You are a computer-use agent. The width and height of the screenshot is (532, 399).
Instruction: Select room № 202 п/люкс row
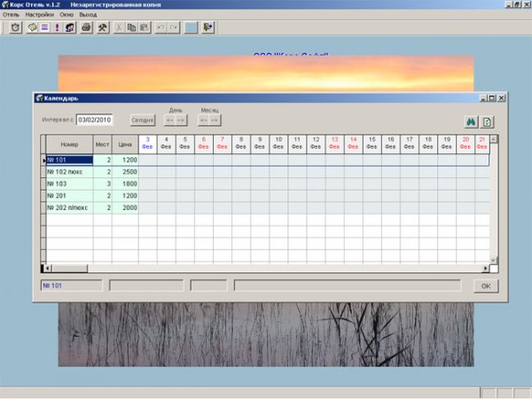[69, 207]
